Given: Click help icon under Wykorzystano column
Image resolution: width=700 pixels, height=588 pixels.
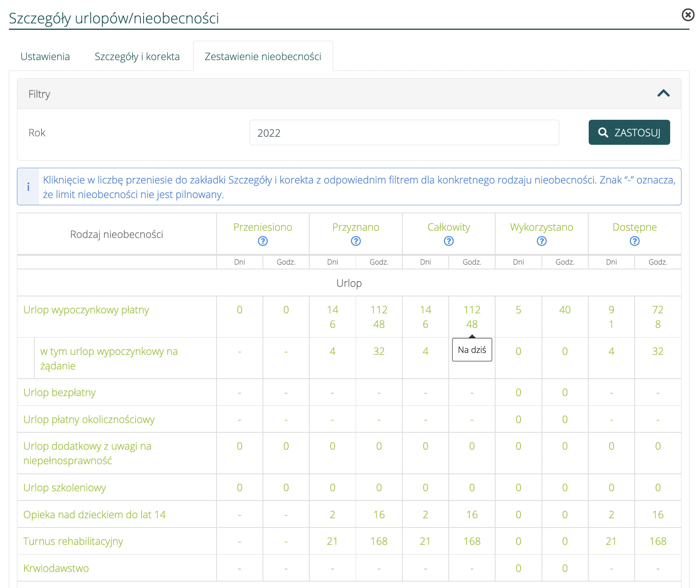Looking at the screenshot, I should coord(542,241).
